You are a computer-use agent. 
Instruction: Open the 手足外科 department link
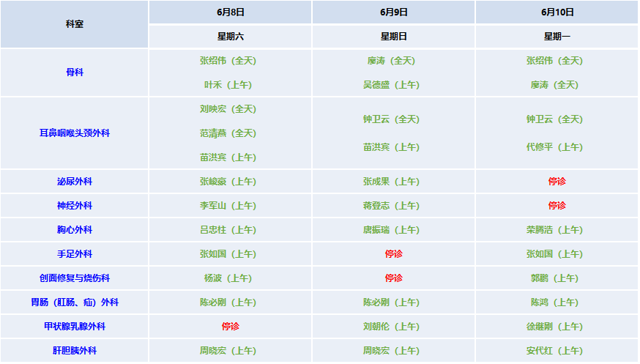coord(75,254)
